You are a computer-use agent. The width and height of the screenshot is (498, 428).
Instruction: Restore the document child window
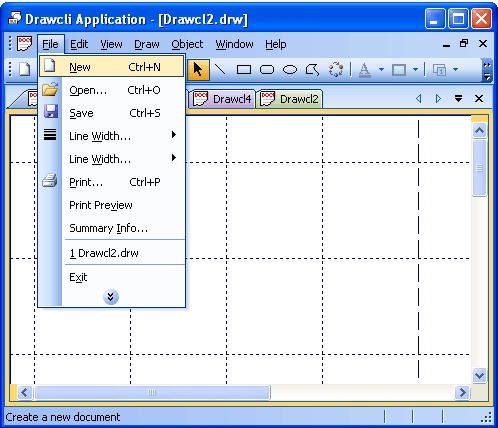pos(464,43)
